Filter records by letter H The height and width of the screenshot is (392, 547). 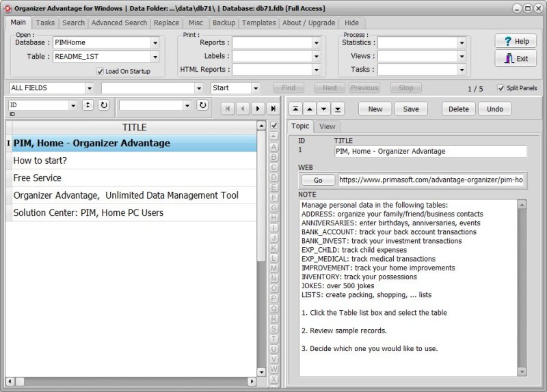coord(274,218)
